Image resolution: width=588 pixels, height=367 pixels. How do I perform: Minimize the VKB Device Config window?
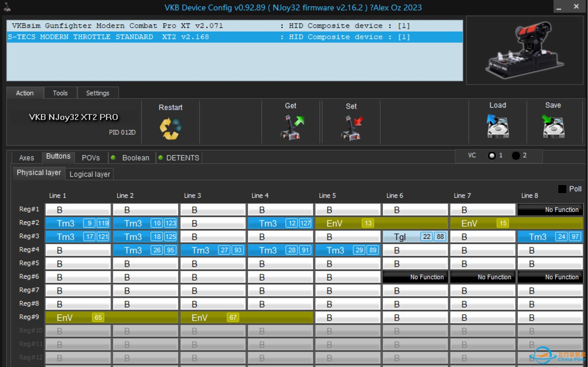(559, 7)
